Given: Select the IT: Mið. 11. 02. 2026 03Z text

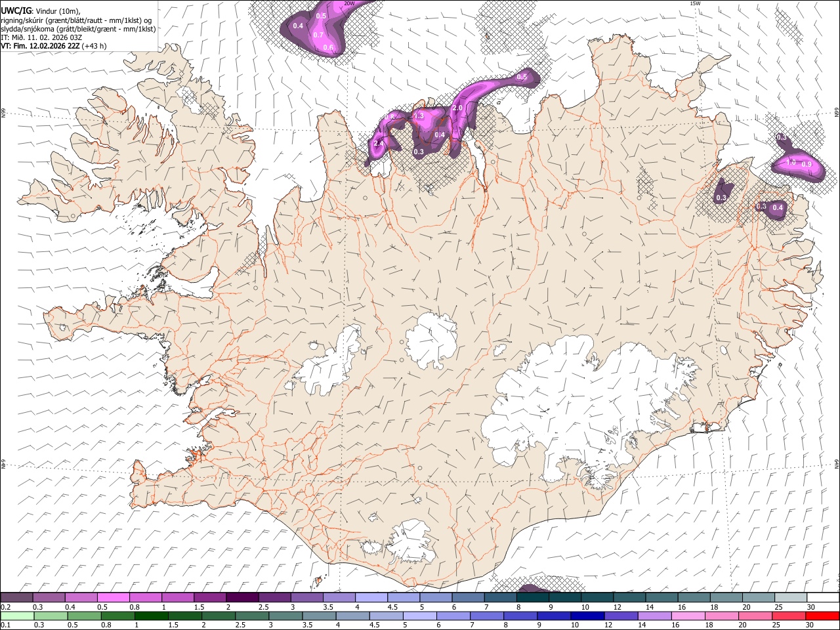Looking at the screenshot, I should pos(41,37).
